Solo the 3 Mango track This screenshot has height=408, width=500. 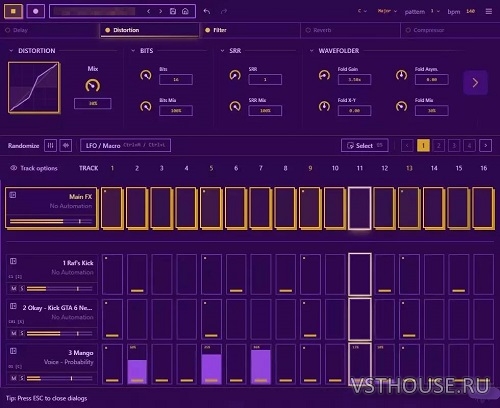pyautogui.click(x=22, y=378)
